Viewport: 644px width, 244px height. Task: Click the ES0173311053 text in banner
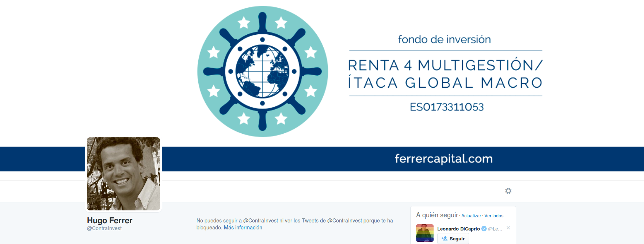(446, 107)
